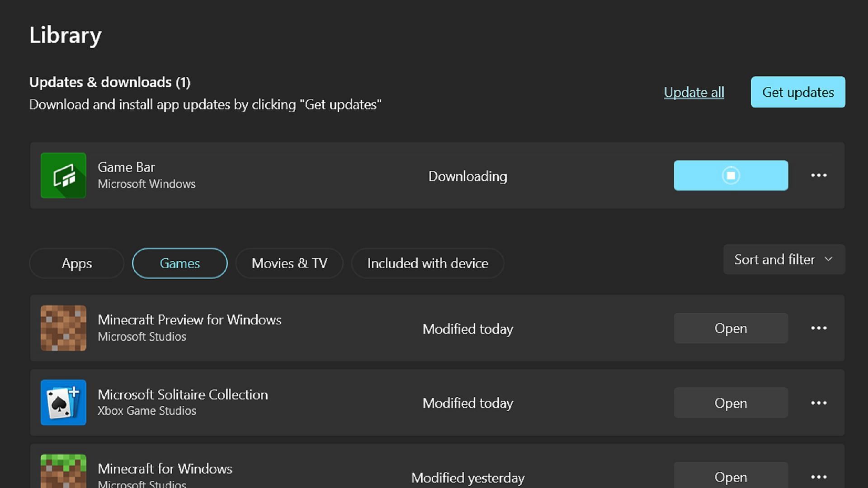Click the Minecraft for Windows icon
Image resolution: width=868 pixels, height=488 pixels.
coord(63,471)
